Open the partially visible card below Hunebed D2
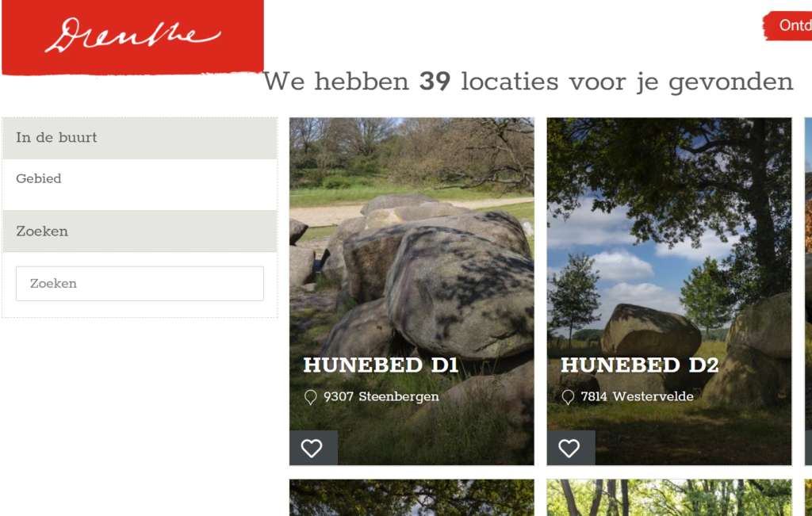This screenshot has width=812, height=516. coord(669,497)
